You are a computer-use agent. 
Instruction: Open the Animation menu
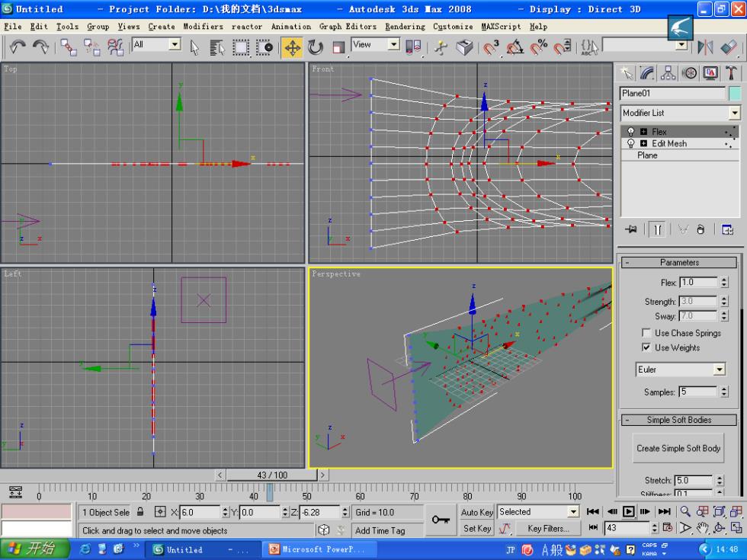click(291, 27)
